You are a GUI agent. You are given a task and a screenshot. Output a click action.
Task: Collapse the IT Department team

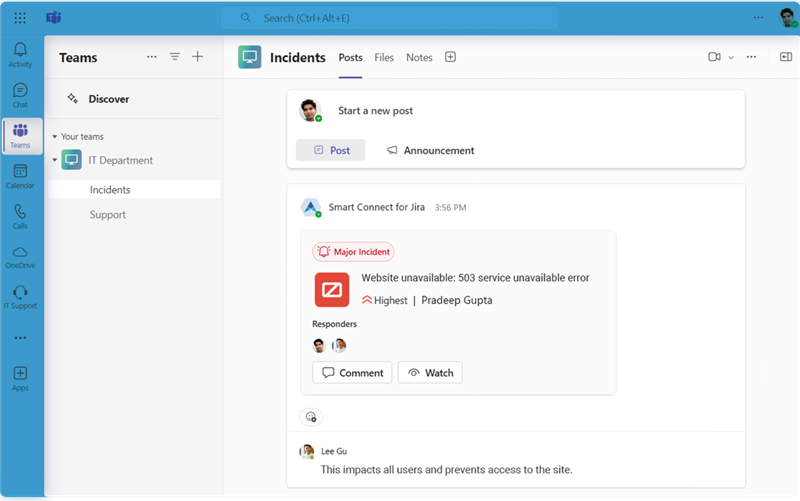point(55,160)
